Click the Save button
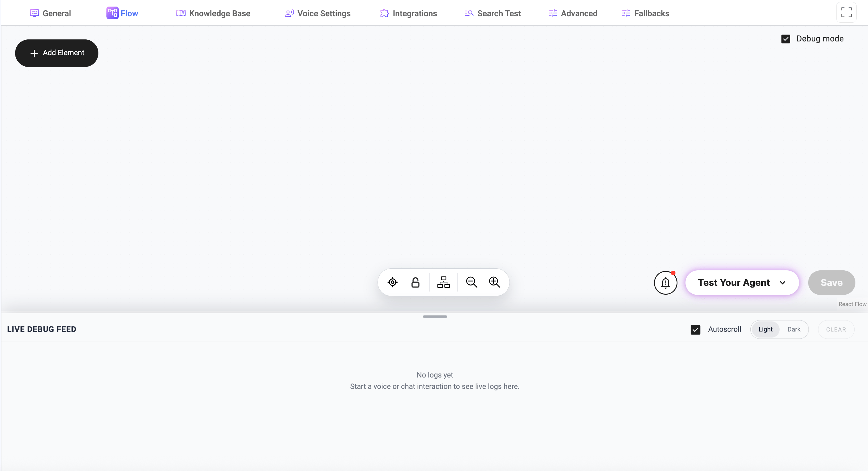Viewport: 868px width, 471px height. click(832, 283)
